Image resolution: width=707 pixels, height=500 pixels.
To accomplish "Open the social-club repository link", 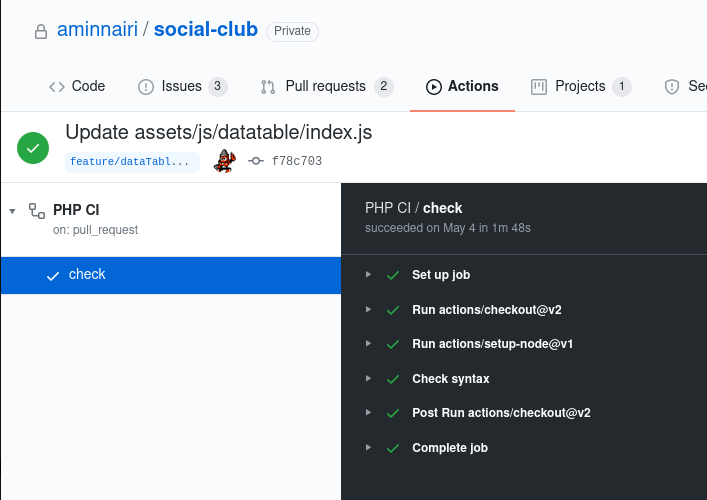I will [206, 30].
